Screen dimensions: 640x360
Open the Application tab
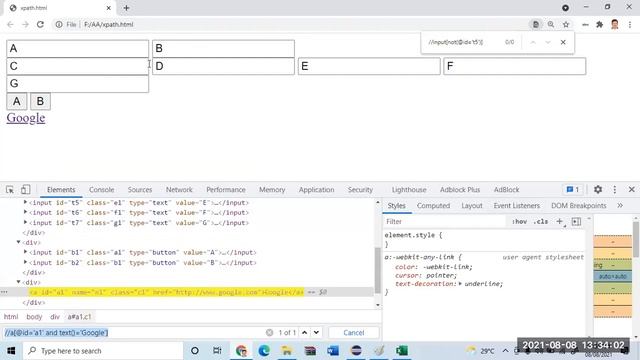click(x=316, y=189)
